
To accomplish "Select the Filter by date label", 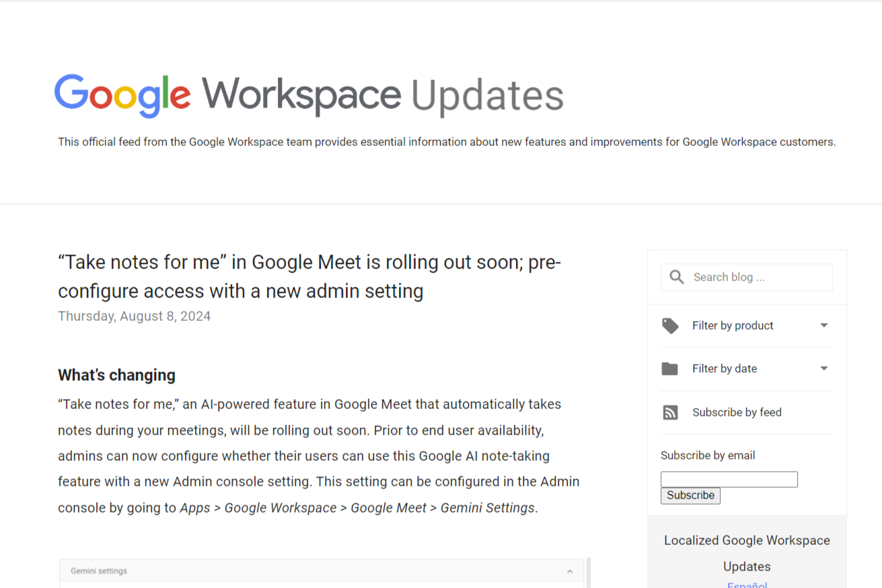I will (725, 368).
